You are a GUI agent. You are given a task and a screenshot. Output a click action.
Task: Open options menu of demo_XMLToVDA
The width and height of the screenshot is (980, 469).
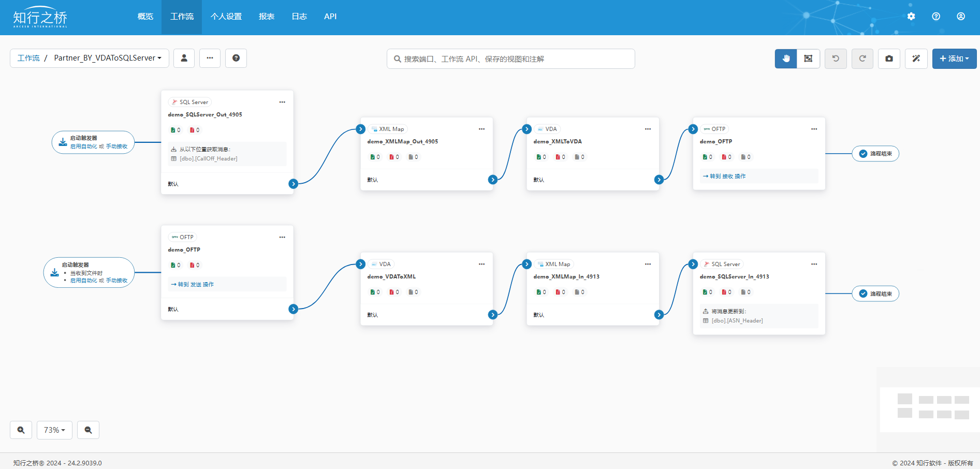point(648,129)
